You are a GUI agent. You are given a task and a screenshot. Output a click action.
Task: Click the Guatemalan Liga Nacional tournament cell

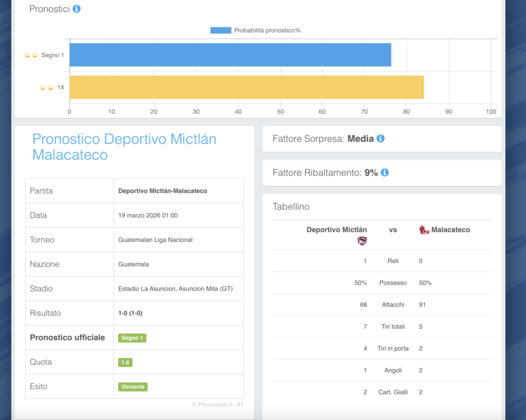coord(155,240)
